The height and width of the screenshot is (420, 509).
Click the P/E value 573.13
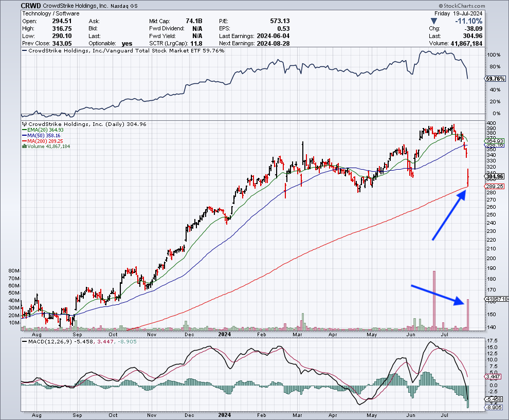[x=280, y=21]
